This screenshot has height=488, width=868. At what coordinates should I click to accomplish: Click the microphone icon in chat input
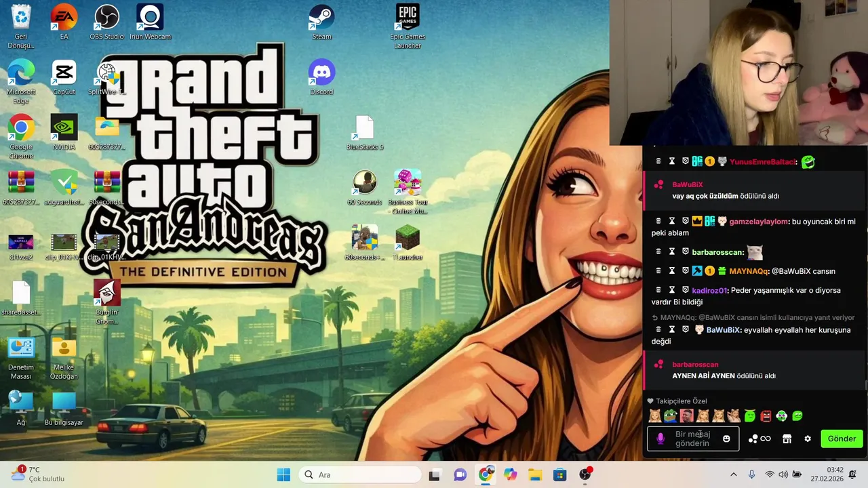(x=660, y=439)
